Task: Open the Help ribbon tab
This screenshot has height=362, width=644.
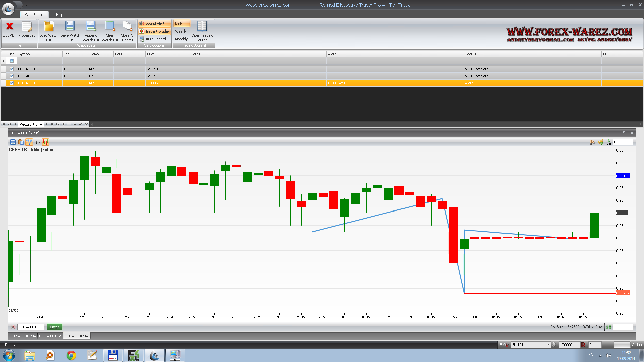Action: (59, 15)
